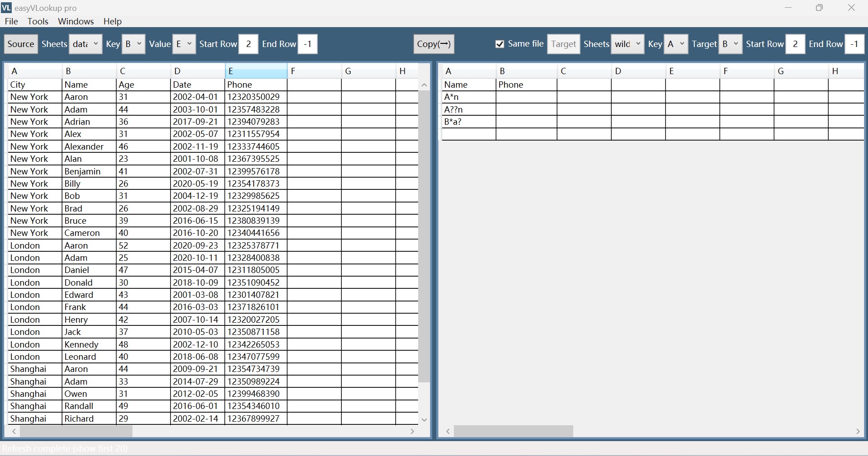Select the Cameron name cell

[x=89, y=233]
